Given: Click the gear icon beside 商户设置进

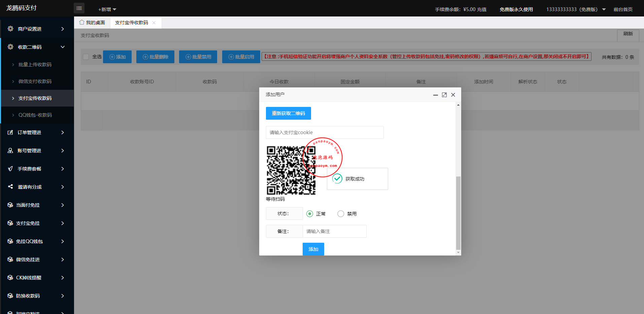Looking at the screenshot, I should pos(10,29).
